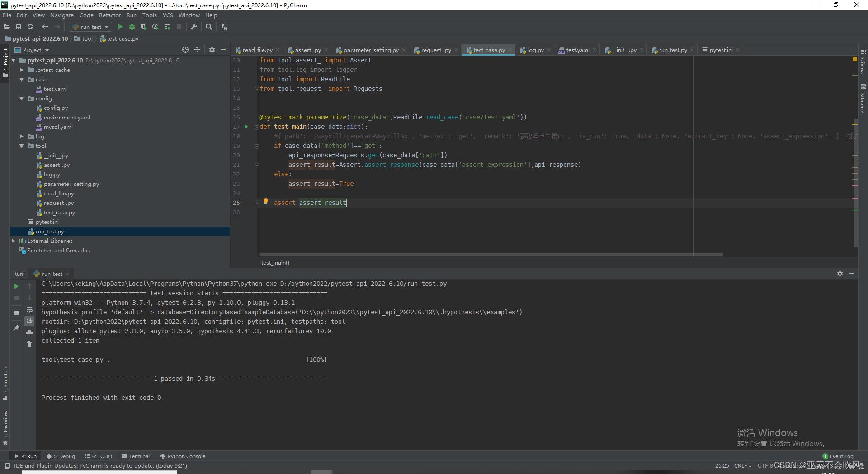Image resolution: width=868 pixels, height=474 pixels.
Task: Click the Save All floppy icon
Action: (19, 27)
